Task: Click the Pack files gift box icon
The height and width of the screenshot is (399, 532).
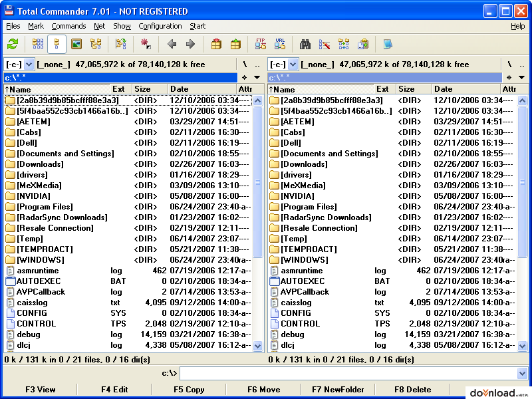Action: 215,45
